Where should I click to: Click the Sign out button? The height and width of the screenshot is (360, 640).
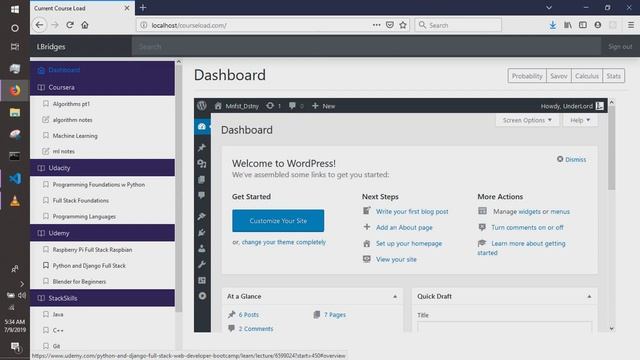(620, 47)
